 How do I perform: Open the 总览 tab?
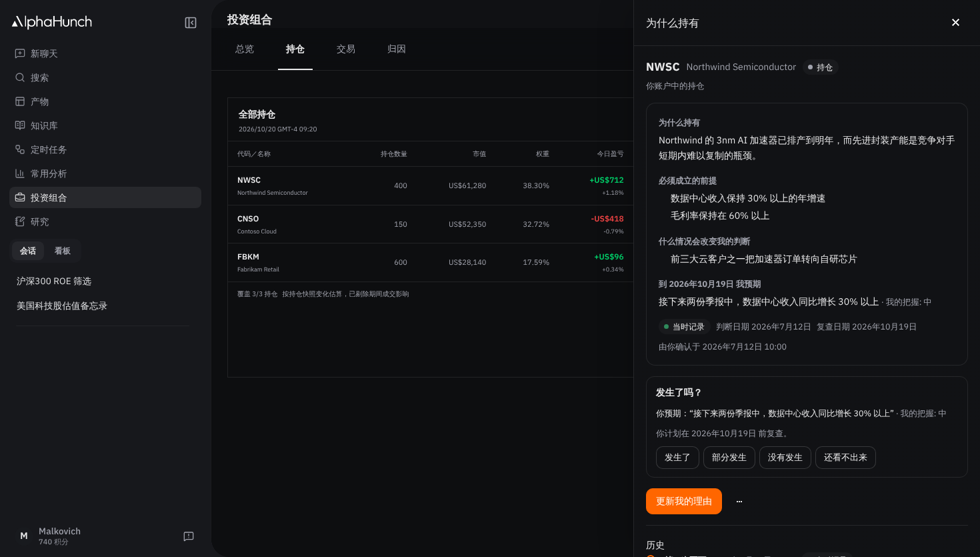[245, 49]
